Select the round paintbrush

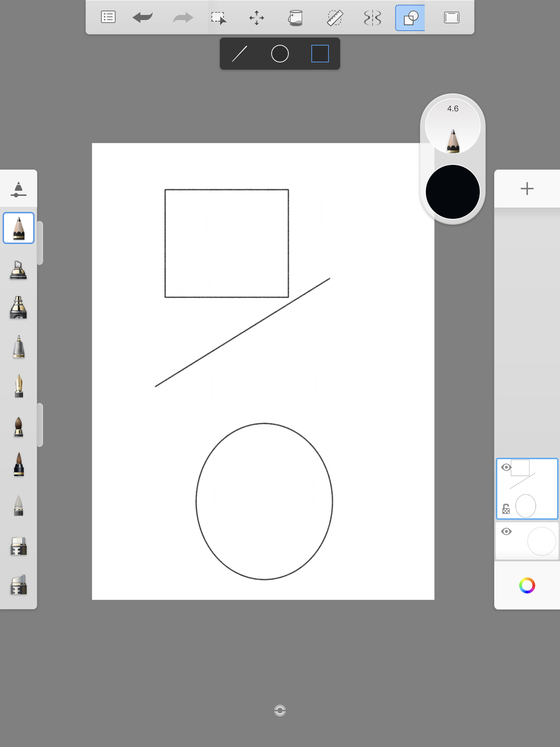tap(19, 426)
